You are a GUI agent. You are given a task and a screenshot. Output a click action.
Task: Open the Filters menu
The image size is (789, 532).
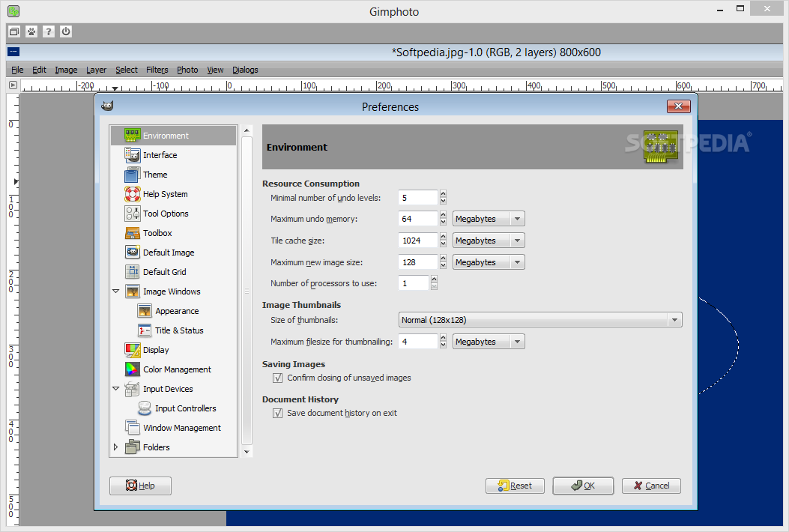157,70
